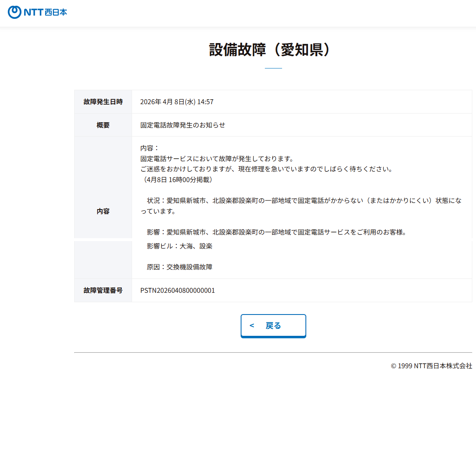Click the 2026年 4月 8日 14:57 timestamp
This screenshot has height=465, width=476.
[177, 102]
